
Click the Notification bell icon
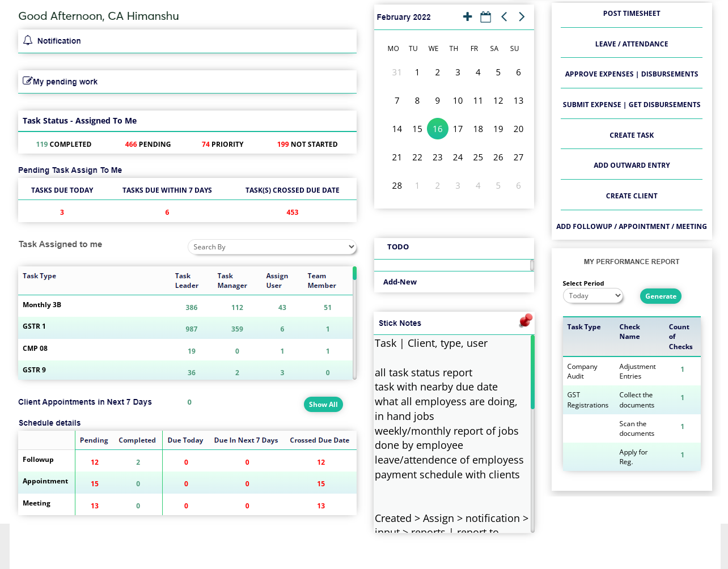pos(27,40)
